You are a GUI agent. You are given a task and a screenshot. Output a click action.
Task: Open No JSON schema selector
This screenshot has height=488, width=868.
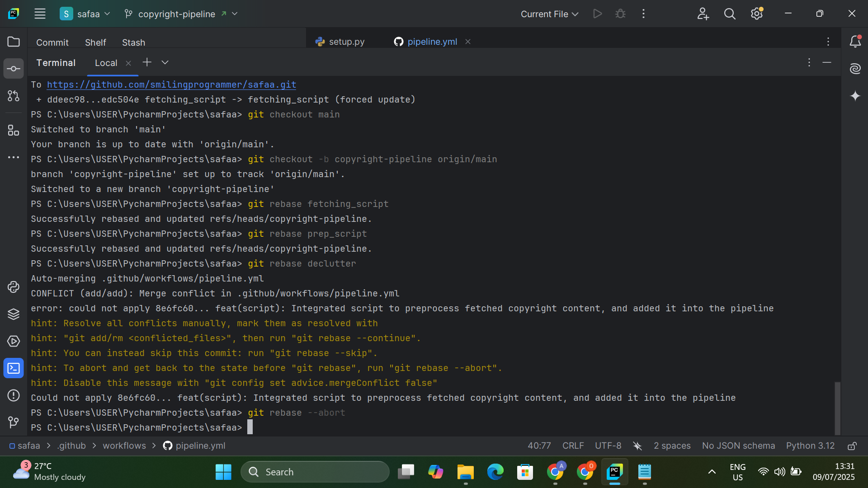[738, 446]
